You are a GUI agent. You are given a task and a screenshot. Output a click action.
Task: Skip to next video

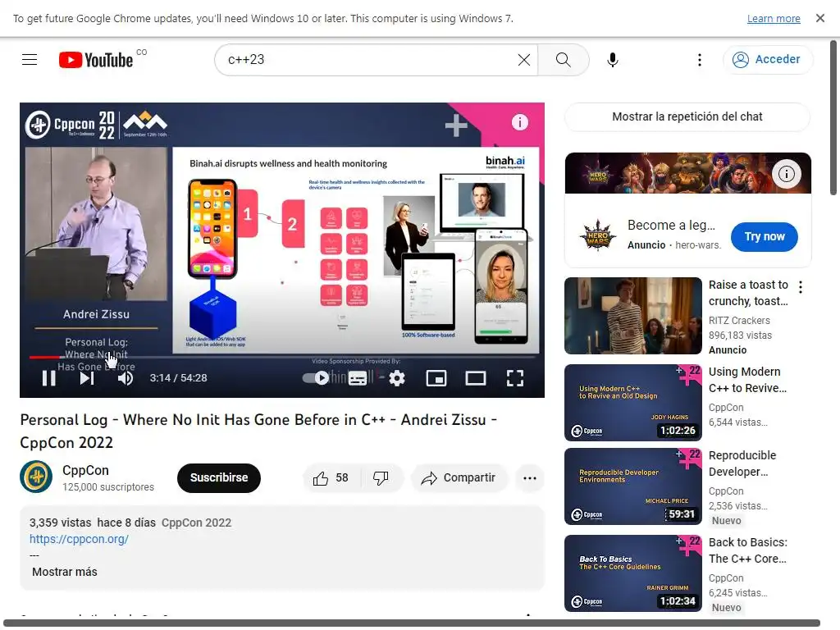(87, 378)
